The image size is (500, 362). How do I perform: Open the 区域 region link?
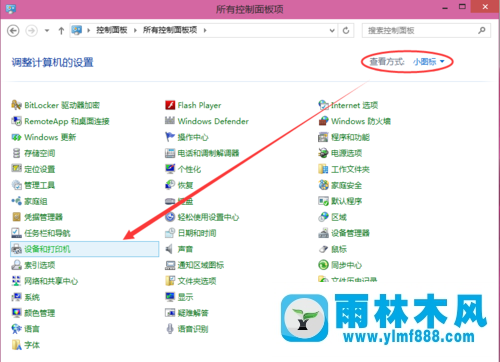[x=339, y=217]
